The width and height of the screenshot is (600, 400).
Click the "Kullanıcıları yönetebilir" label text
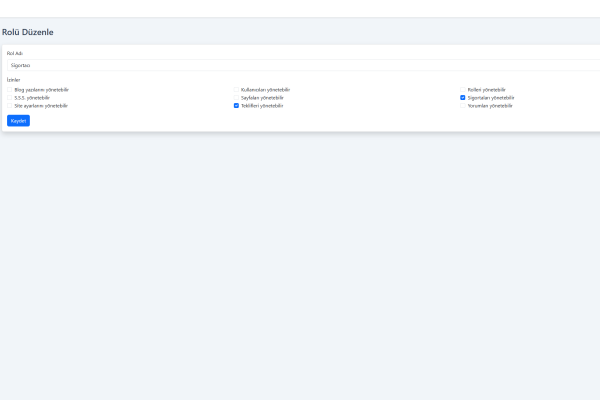265,90
